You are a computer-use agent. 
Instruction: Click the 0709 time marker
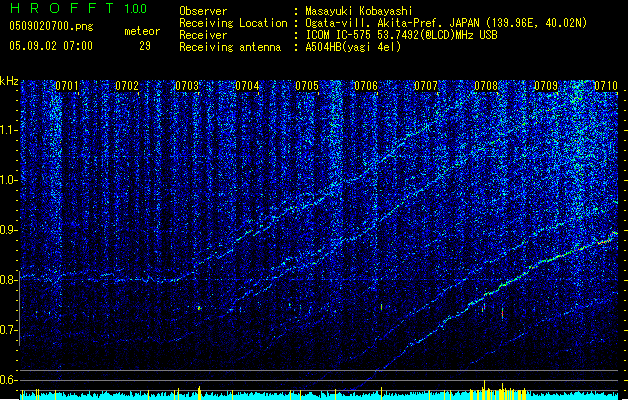[x=546, y=86]
